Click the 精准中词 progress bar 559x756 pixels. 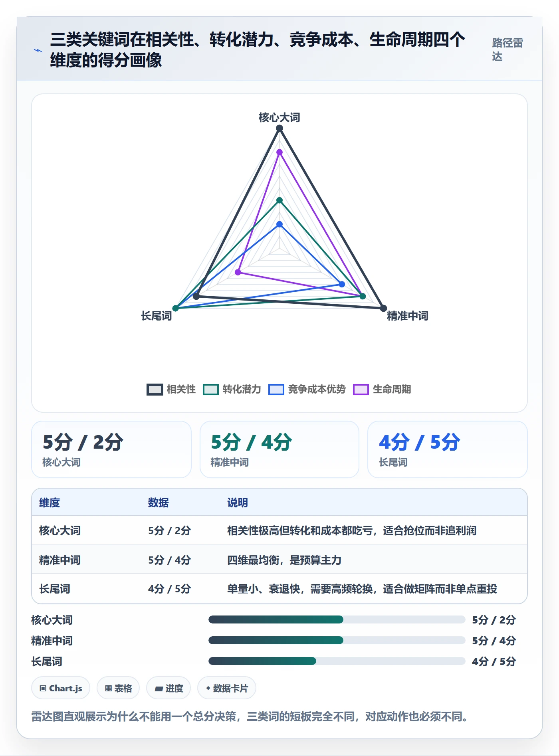tap(337, 640)
